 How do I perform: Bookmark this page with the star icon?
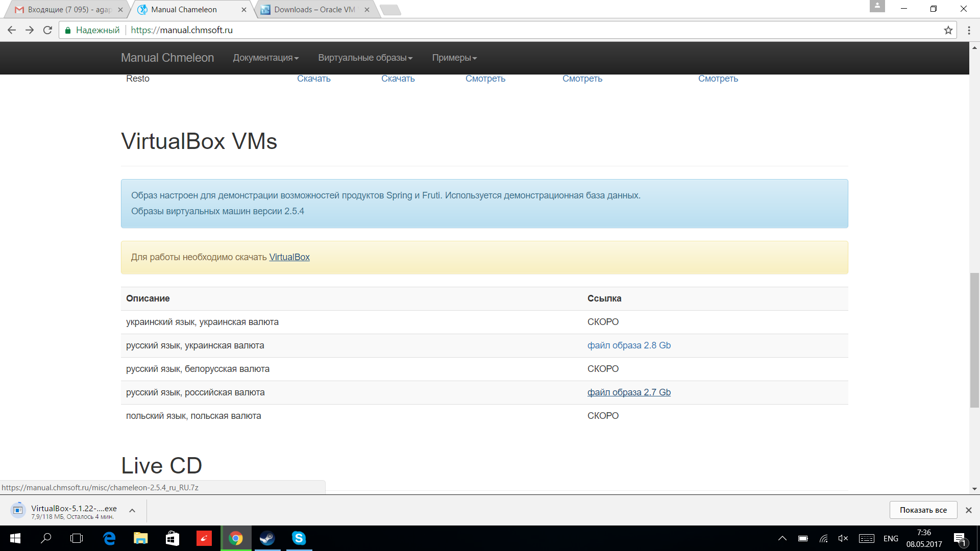click(x=948, y=30)
